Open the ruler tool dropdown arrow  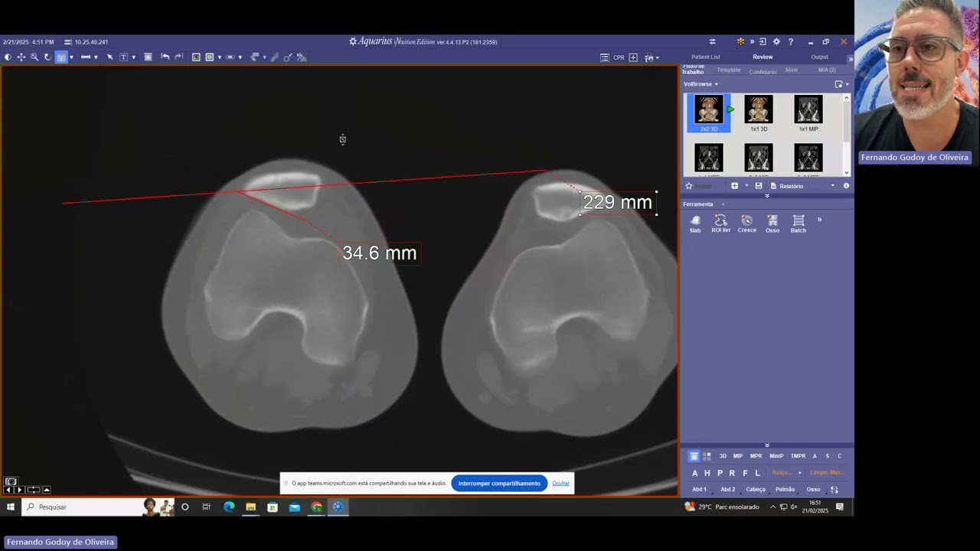(96, 57)
